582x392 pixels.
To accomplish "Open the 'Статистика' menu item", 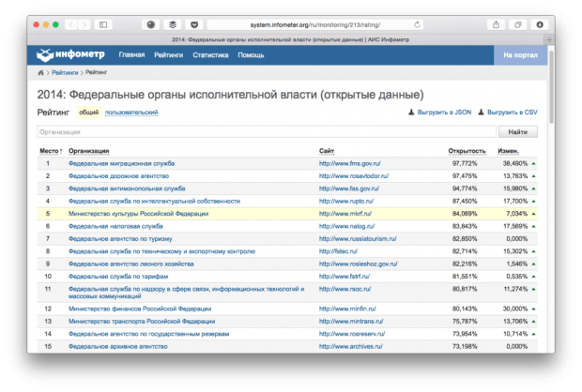I will tap(210, 55).
